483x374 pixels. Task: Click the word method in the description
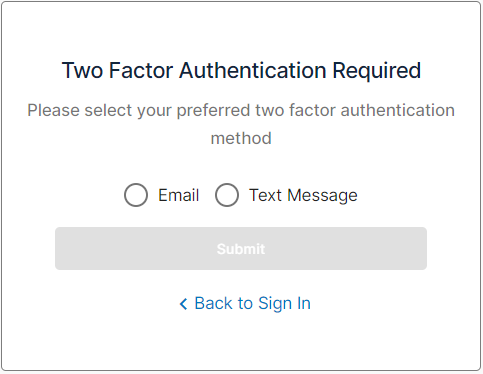(x=241, y=138)
